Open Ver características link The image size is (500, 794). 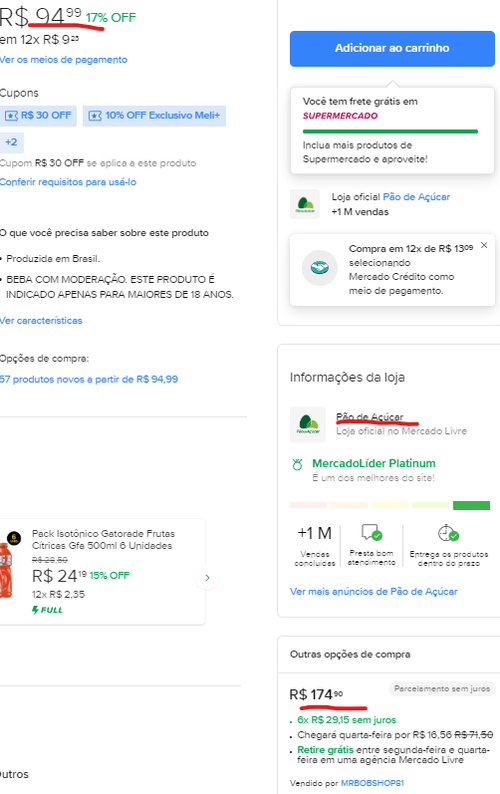point(41,321)
